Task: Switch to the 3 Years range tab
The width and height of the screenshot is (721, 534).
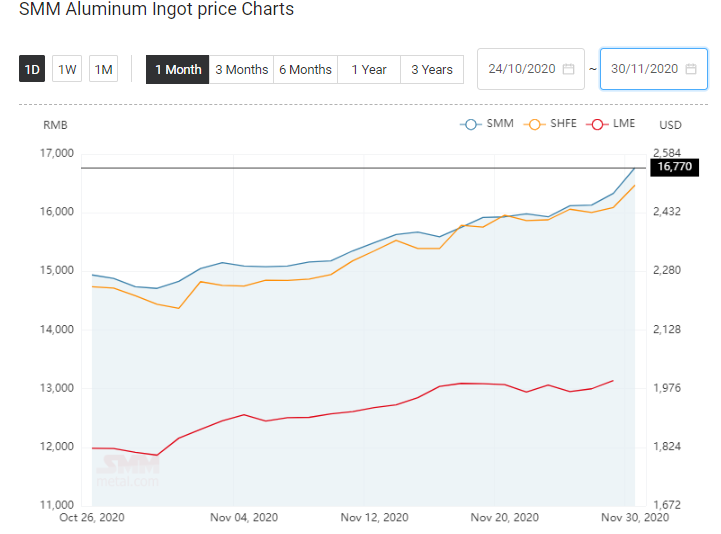Action: point(432,69)
